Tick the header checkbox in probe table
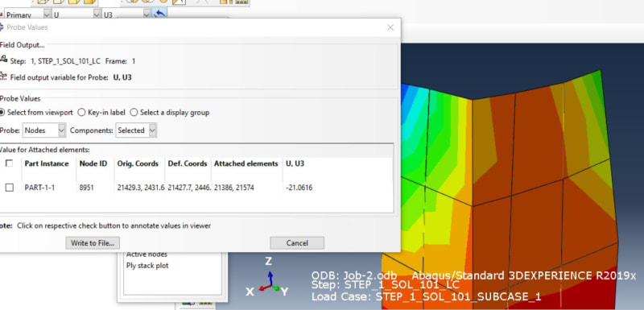This screenshot has height=310, width=644. pyautogui.click(x=9, y=163)
